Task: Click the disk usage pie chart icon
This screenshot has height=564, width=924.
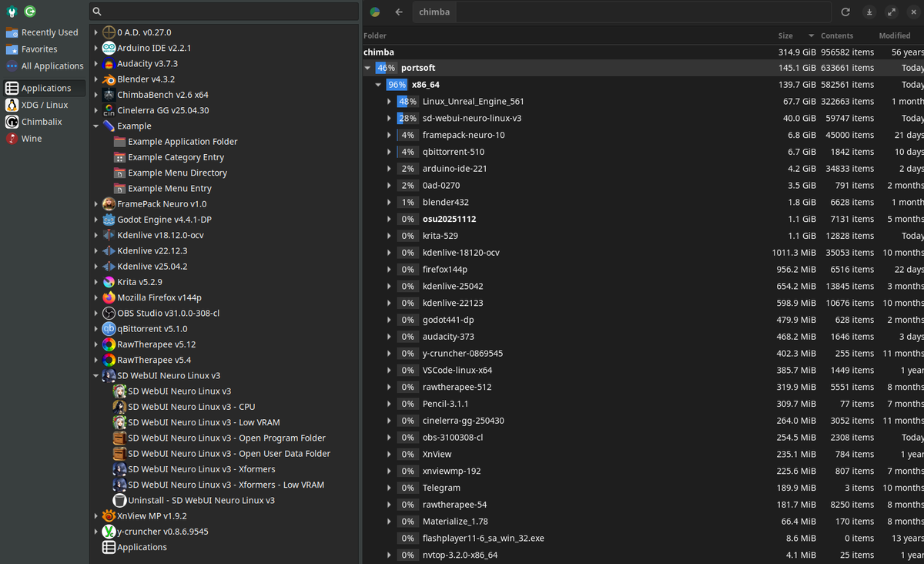Action: tap(375, 12)
